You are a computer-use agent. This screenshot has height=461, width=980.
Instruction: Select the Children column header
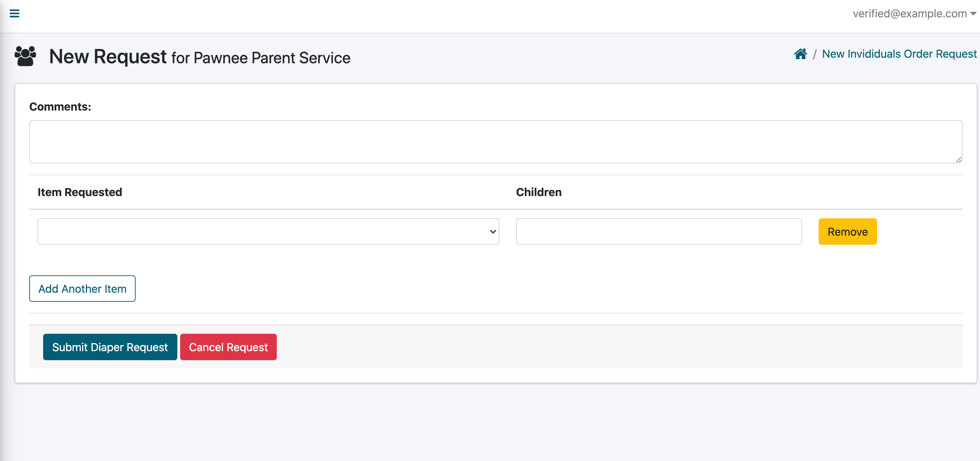click(538, 192)
